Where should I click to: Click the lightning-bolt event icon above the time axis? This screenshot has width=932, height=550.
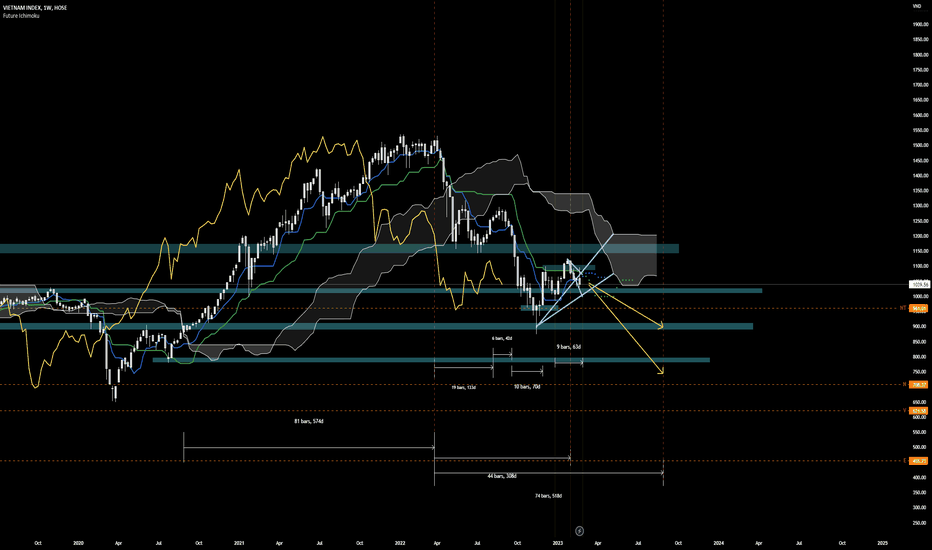pyautogui.click(x=580, y=530)
